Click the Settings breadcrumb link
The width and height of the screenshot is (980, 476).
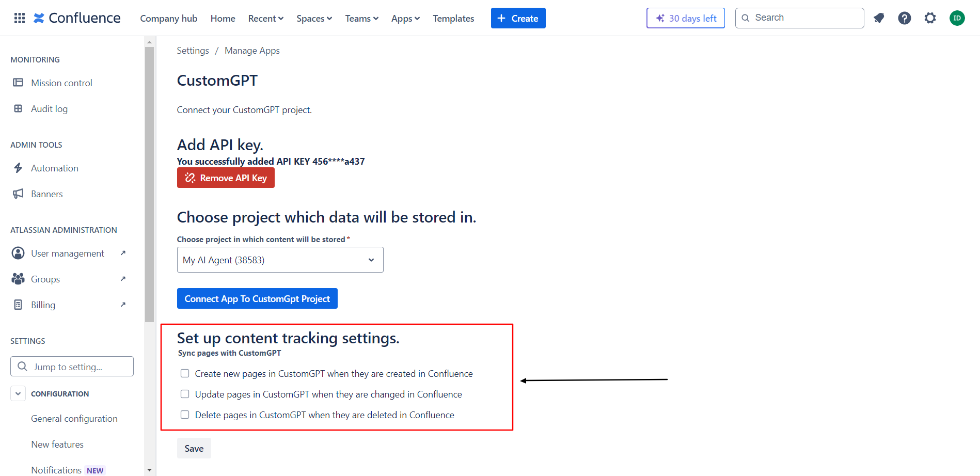[193, 51]
